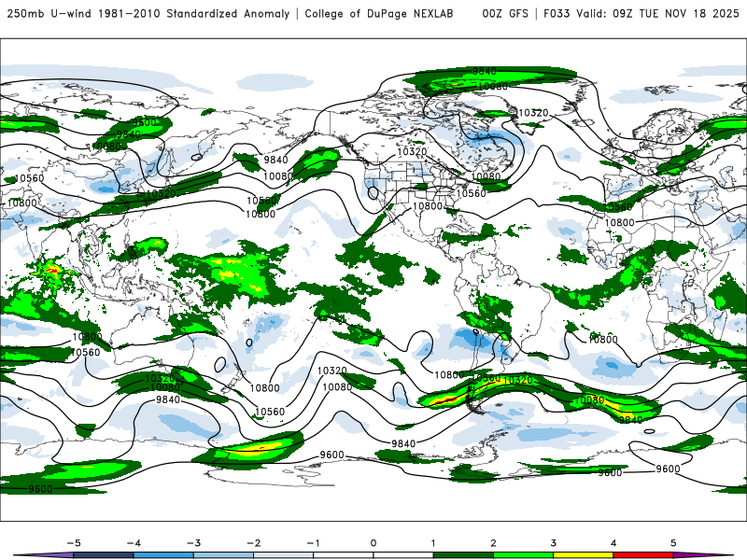
Task: Pick the dark green 1 to 2 colorbar segment
Action: [x=463, y=555]
